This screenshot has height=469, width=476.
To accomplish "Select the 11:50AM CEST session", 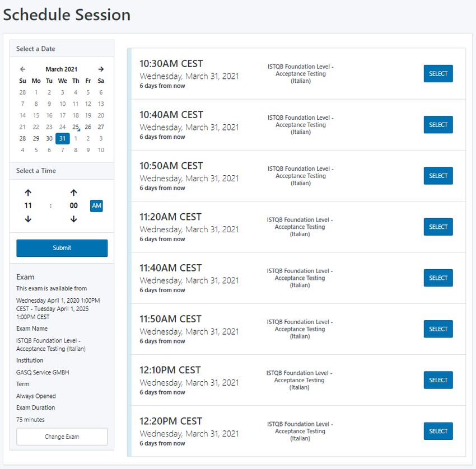I will [438, 329].
